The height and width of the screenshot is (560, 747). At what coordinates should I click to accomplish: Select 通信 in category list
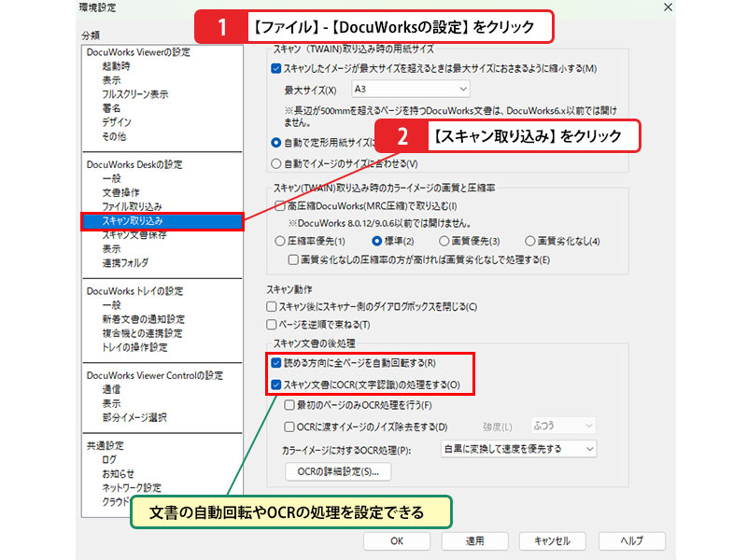click(111, 389)
